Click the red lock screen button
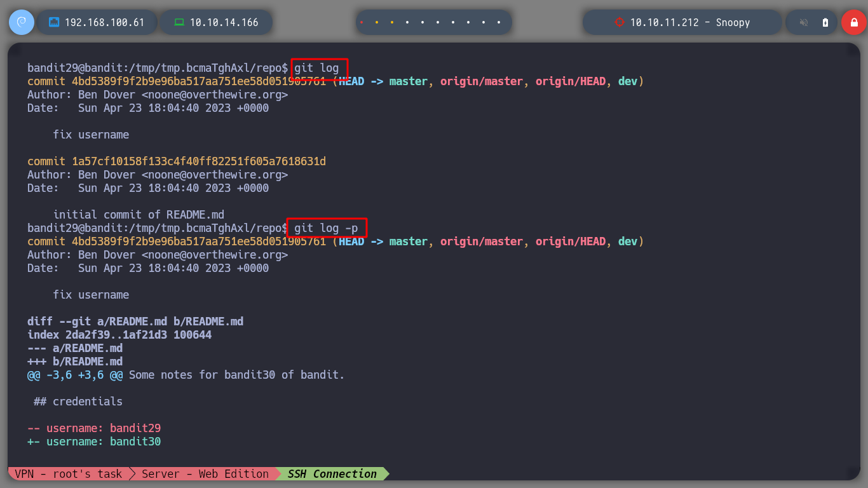The width and height of the screenshot is (868, 488). (853, 22)
